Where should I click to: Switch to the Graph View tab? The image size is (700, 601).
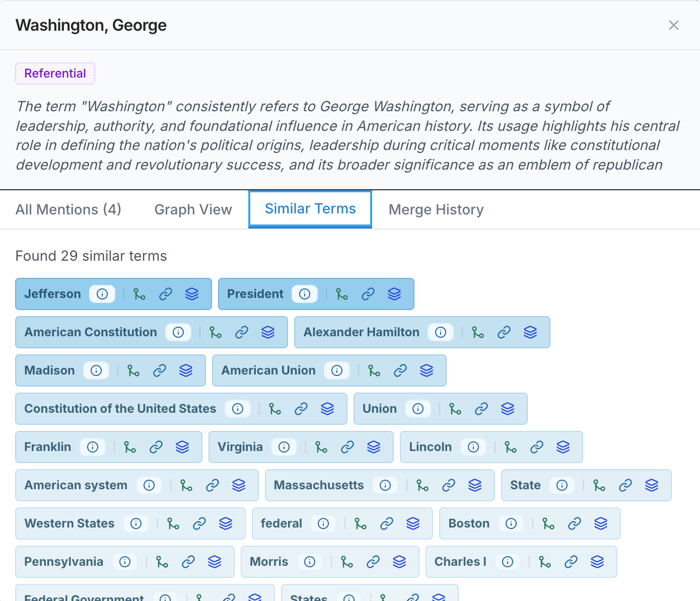pos(193,209)
